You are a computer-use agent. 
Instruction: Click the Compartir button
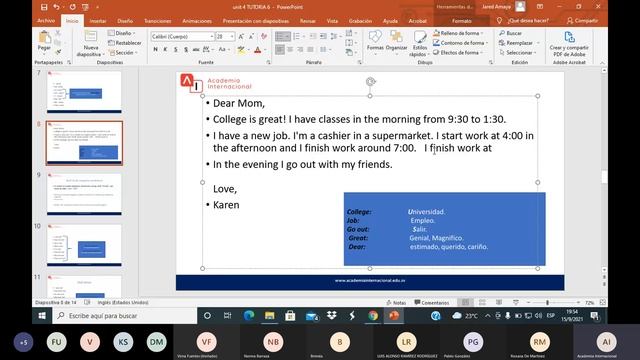coord(582,20)
